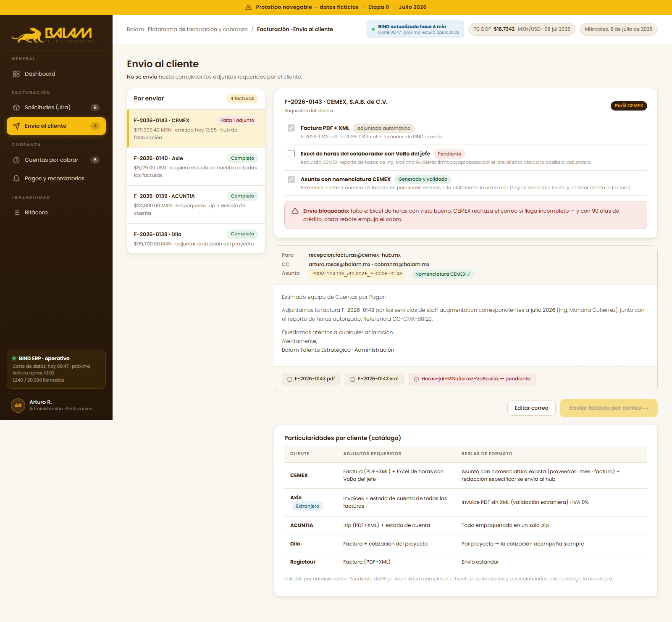Click CEMEX row in the catalog table
The height and width of the screenshot is (622, 672).
pos(466,475)
